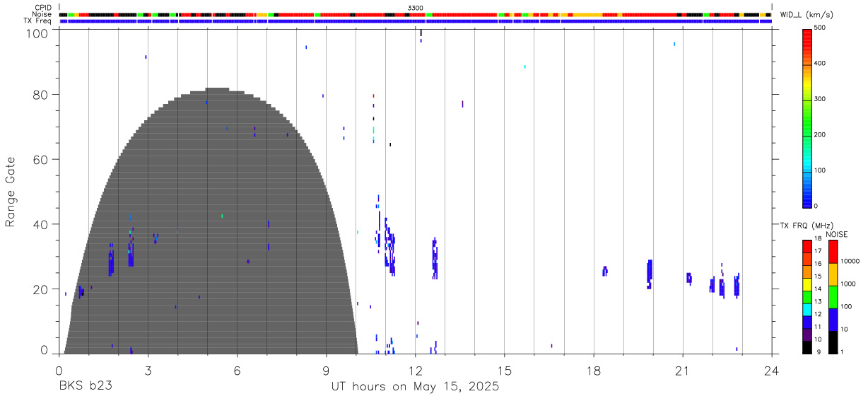This screenshot has height=401, width=868.
Task: Click the x-axis tick label 3
Action: [x=148, y=370]
